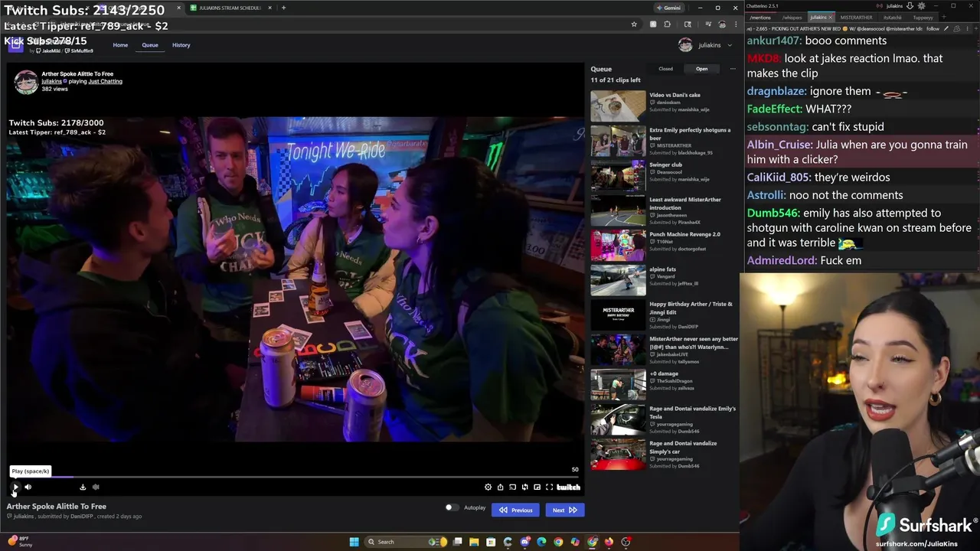Open the 'alpine fats' clip
980x551 pixels.
tap(665, 280)
